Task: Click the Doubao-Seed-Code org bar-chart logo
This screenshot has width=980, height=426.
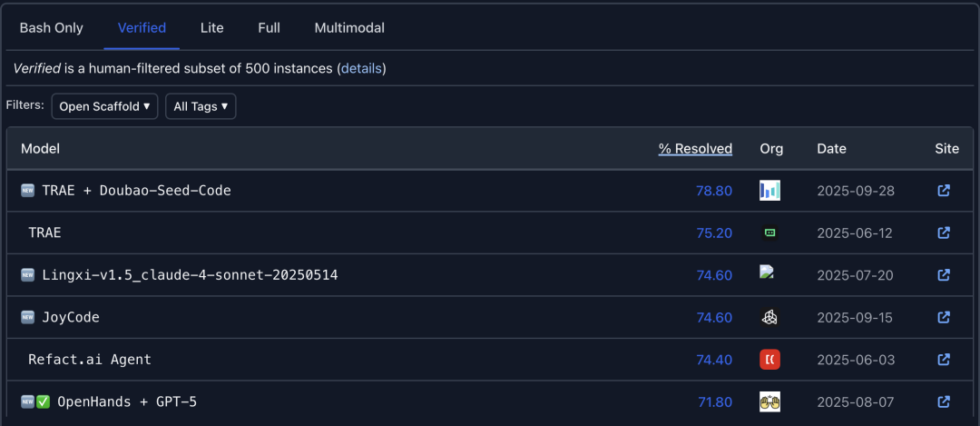Action: (769, 191)
